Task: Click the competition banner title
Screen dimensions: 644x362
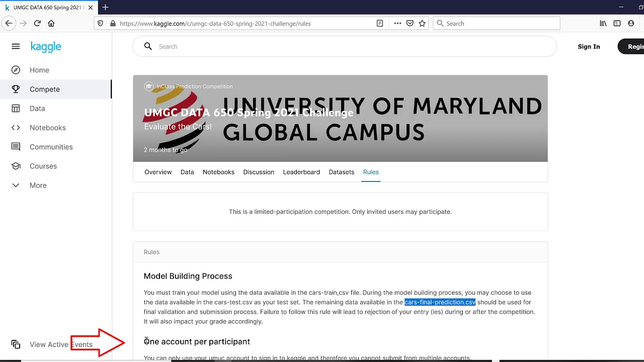Action: tap(249, 113)
